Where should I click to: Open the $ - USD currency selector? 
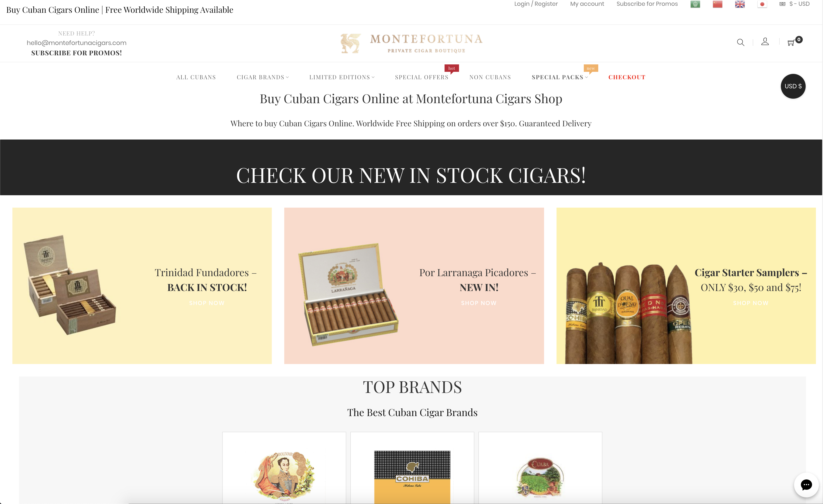click(x=795, y=4)
